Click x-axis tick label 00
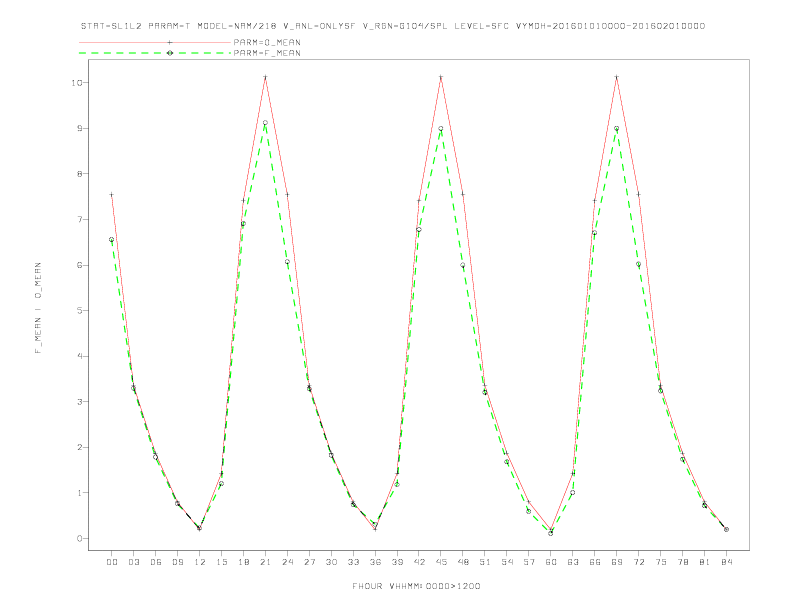Image resolution: width=792 pixels, height=612 pixels. point(112,562)
